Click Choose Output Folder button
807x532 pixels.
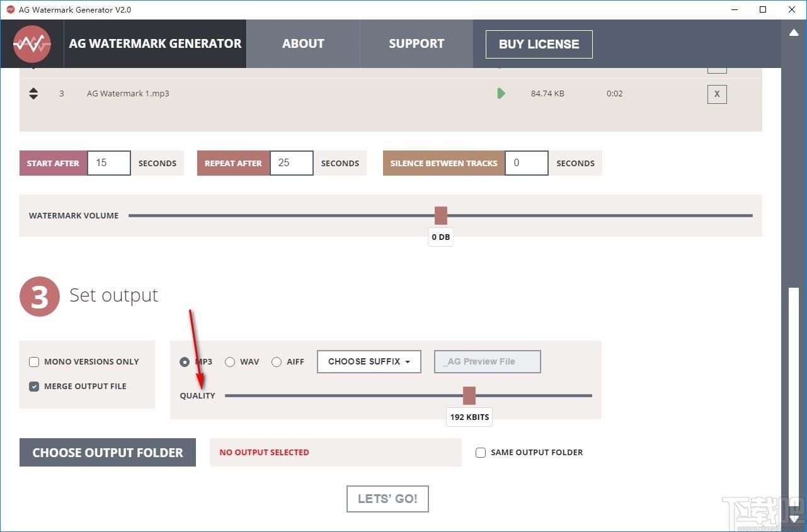108,453
